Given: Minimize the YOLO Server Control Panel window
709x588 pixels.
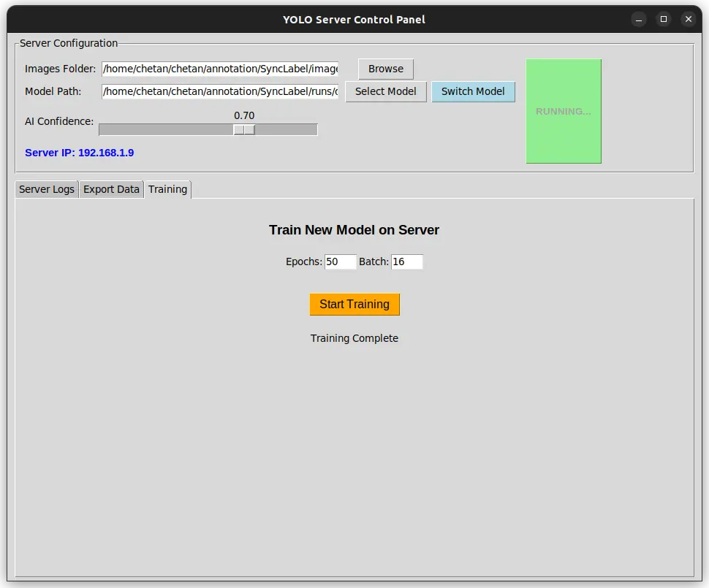Looking at the screenshot, I should (639, 19).
